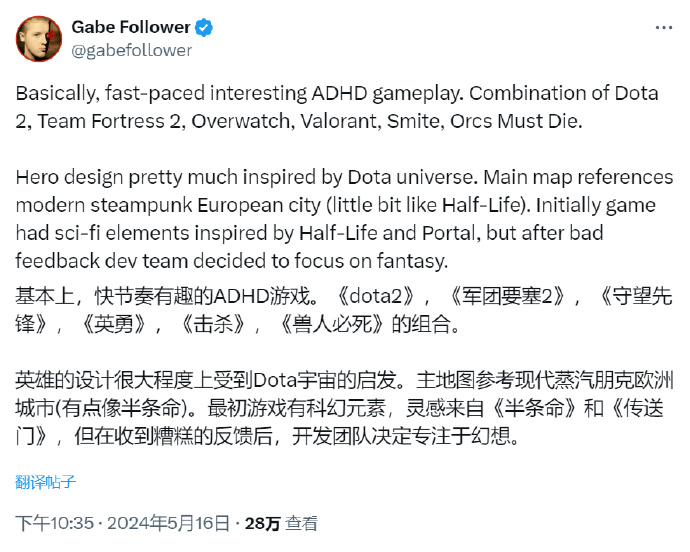Click the 查看 views label
The width and height of the screenshot is (690, 552).
tap(302, 522)
